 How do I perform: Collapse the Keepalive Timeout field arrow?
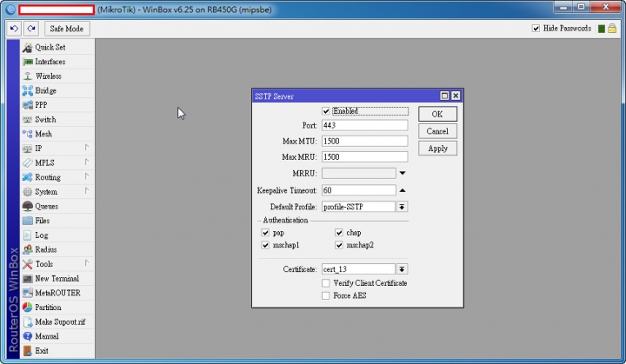pos(403,190)
